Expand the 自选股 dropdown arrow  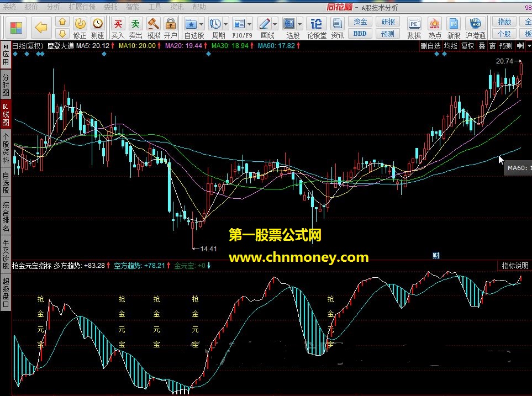coord(201,24)
